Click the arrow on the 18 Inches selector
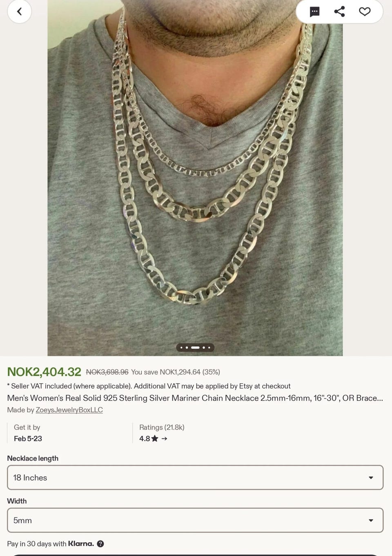 (x=371, y=478)
